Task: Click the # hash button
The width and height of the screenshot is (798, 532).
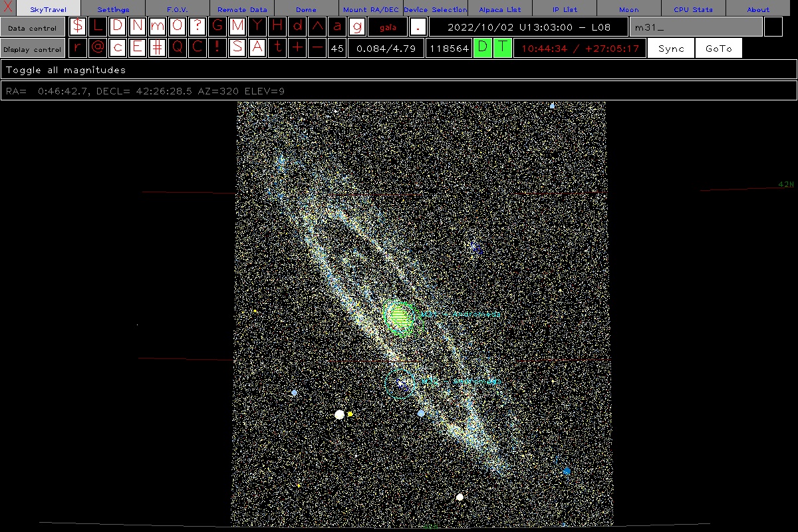Action: (x=158, y=49)
